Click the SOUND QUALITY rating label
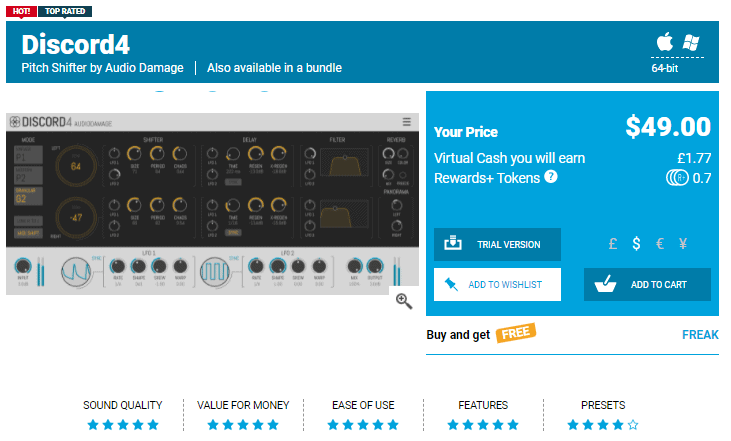This screenshot has height=441, width=731. click(x=123, y=405)
